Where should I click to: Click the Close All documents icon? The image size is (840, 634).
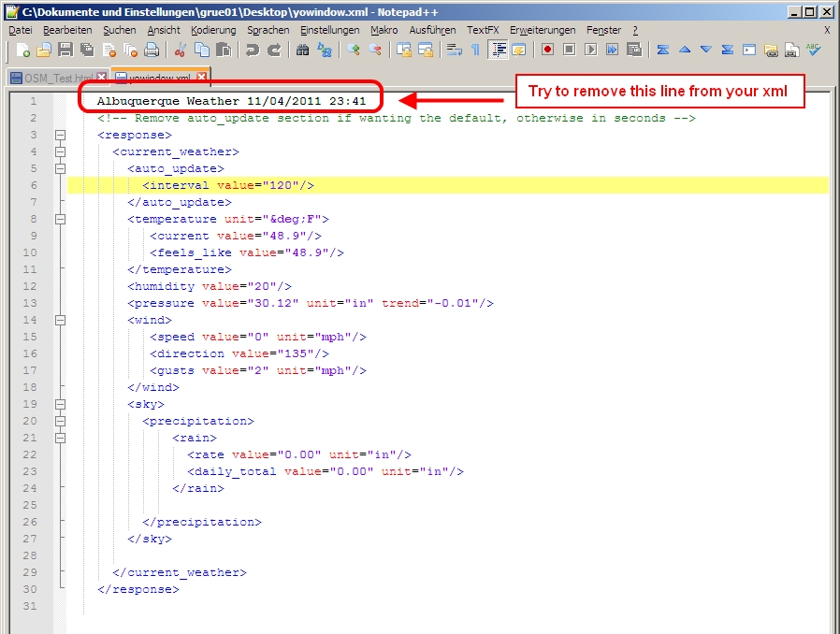130,50
